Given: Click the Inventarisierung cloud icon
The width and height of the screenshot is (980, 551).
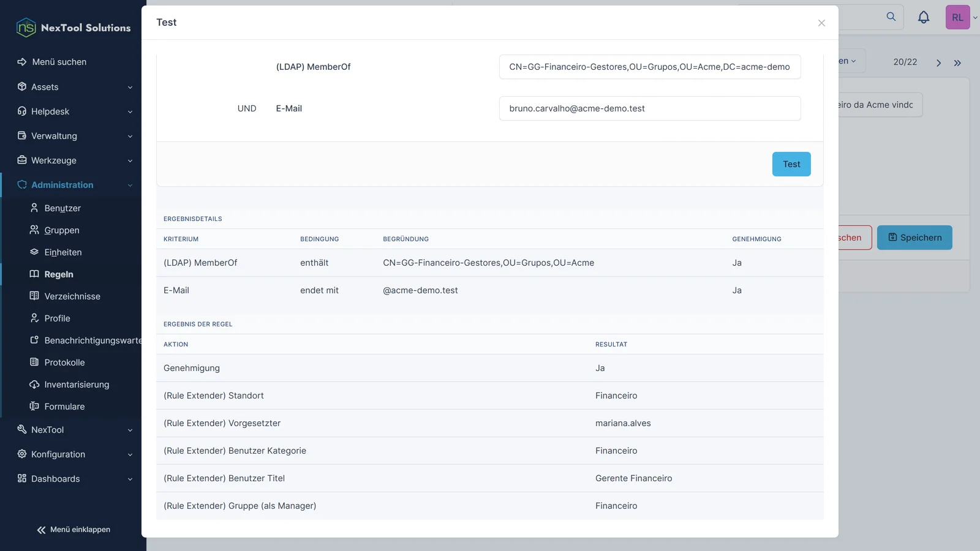Looking at the screenshot, I should click(34, 384).
